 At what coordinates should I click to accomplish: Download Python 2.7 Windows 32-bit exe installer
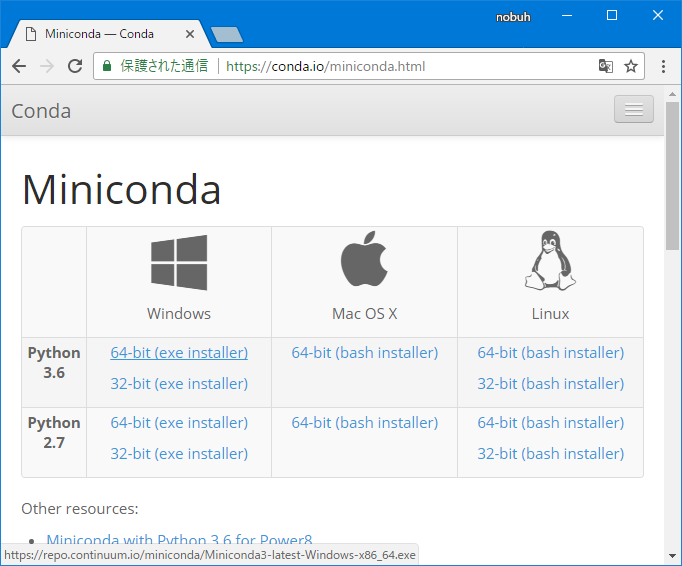pyautogui.click(x=179, y=454)
